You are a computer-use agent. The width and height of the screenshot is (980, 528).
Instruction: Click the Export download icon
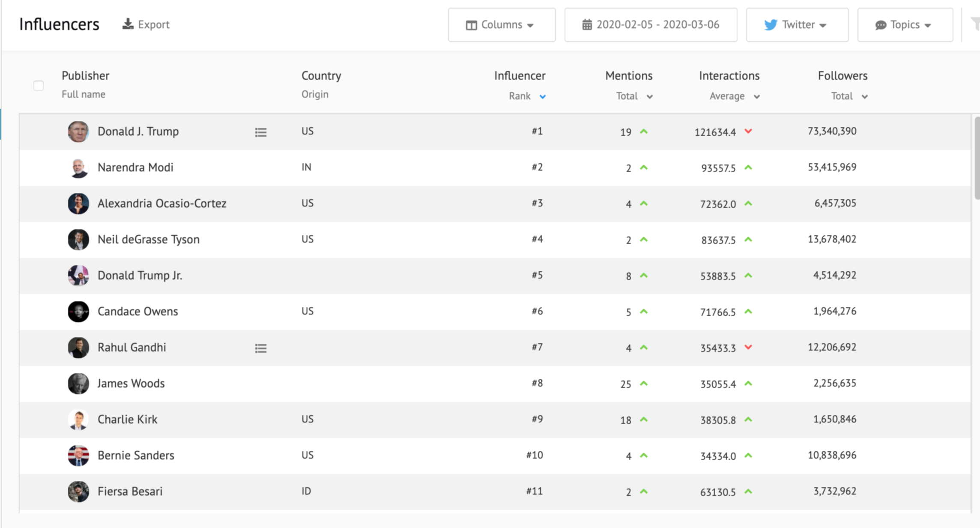[128, 24]
